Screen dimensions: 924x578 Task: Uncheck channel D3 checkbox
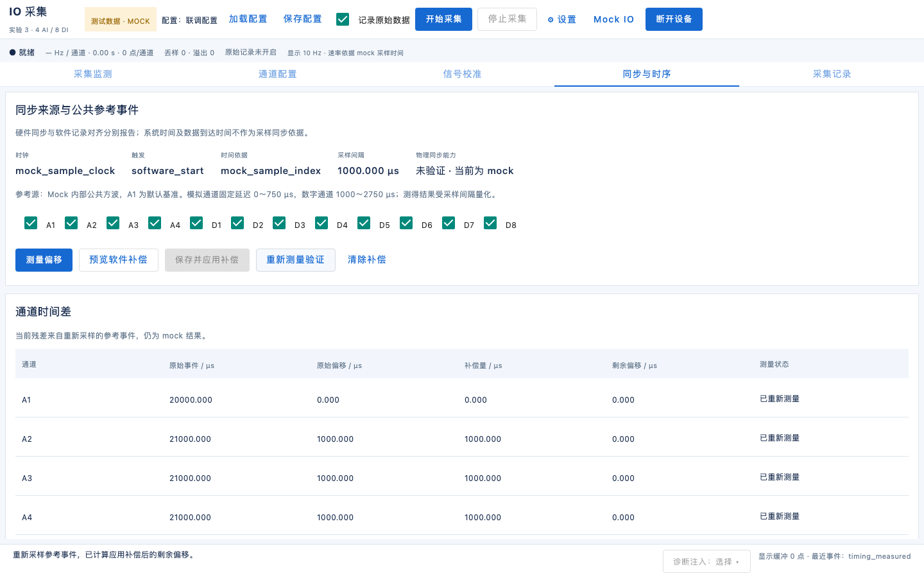279,223
